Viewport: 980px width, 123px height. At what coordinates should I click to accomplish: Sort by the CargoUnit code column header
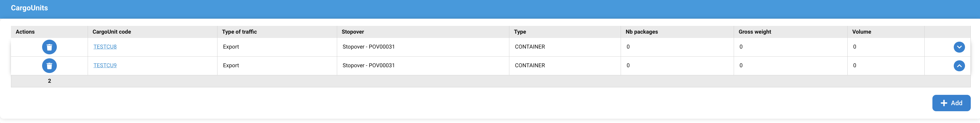111,32
